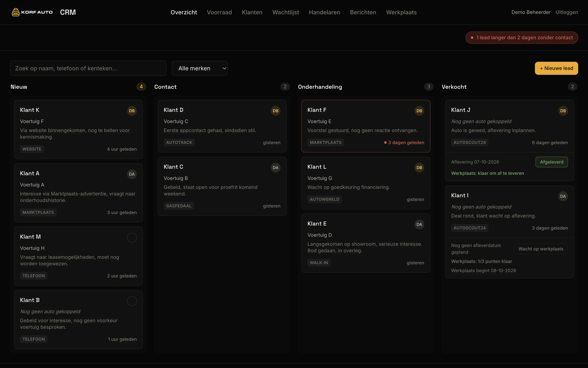
Task: Click the WALK-IN source tag
Action: (319, 263)
